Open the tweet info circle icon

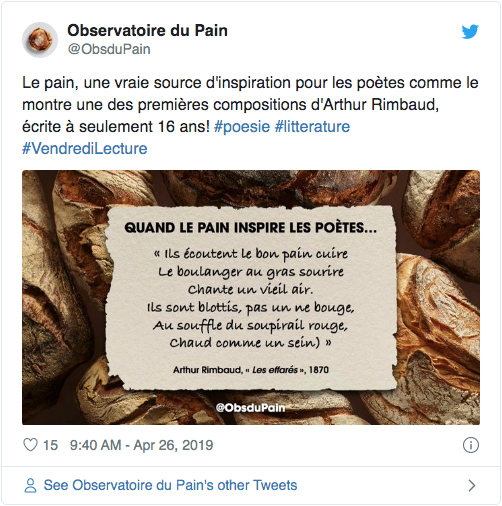click(x=471, y=445)
